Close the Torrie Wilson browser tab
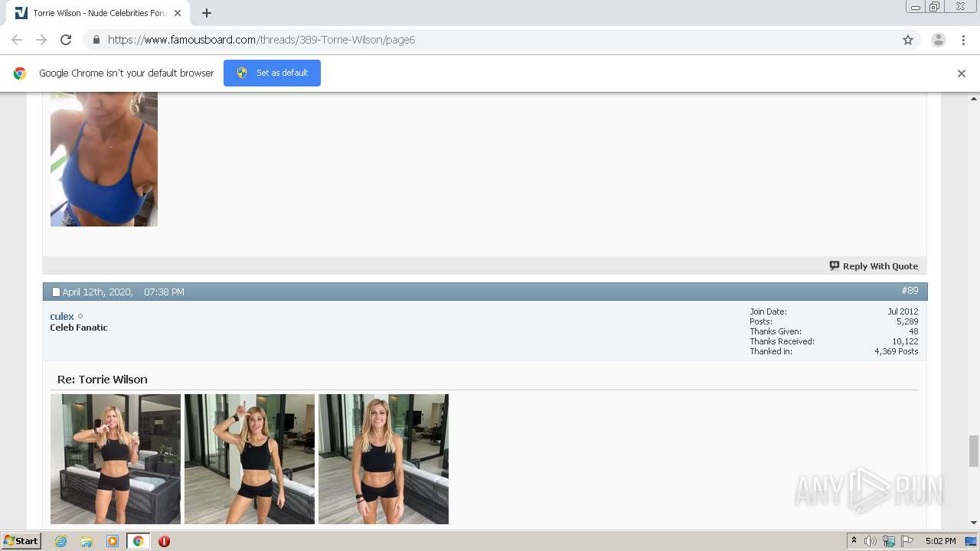Viewport: 980px width, 551px height. pos(178,13)
